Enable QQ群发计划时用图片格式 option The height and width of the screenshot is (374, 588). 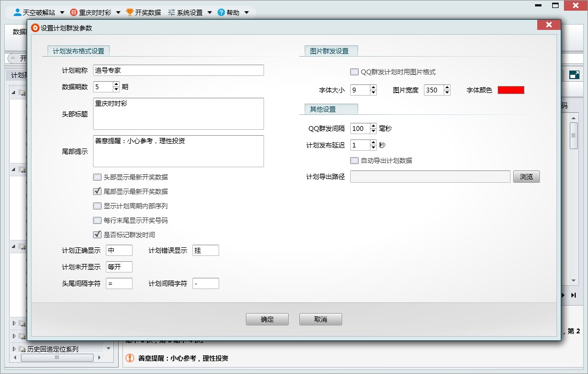pos(354,71)
